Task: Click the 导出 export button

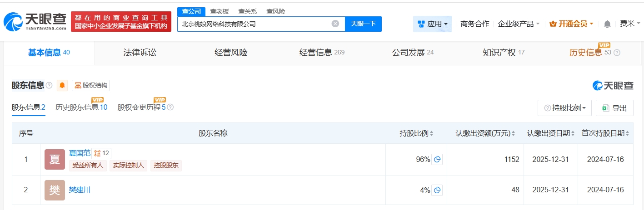Action: pyautogui.click(x=614, y=108)
